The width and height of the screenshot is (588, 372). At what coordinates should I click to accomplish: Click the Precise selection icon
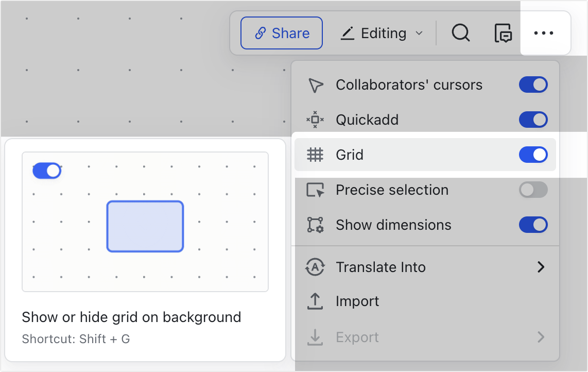[316, 190]
